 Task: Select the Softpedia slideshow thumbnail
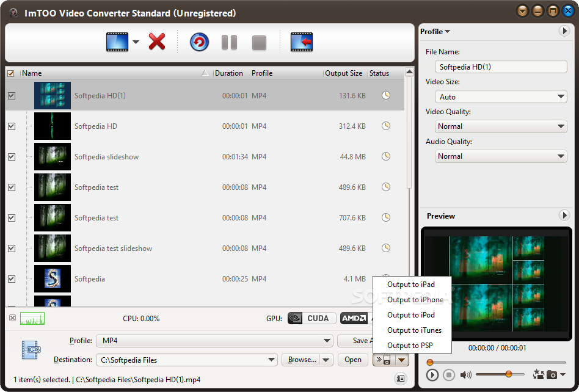coord(53,157)
